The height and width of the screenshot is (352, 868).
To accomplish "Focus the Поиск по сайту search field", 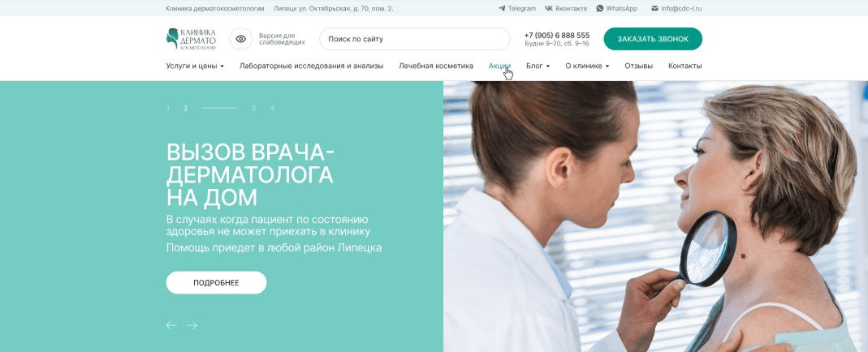I will pyautogui.click(x=415, y=39).
